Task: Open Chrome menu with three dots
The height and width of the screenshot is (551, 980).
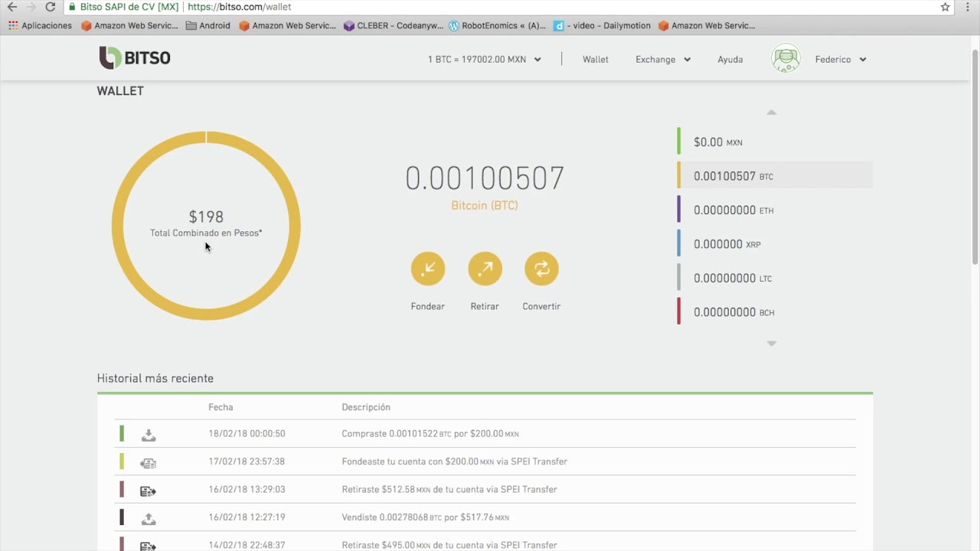Action: click(968, 7)
